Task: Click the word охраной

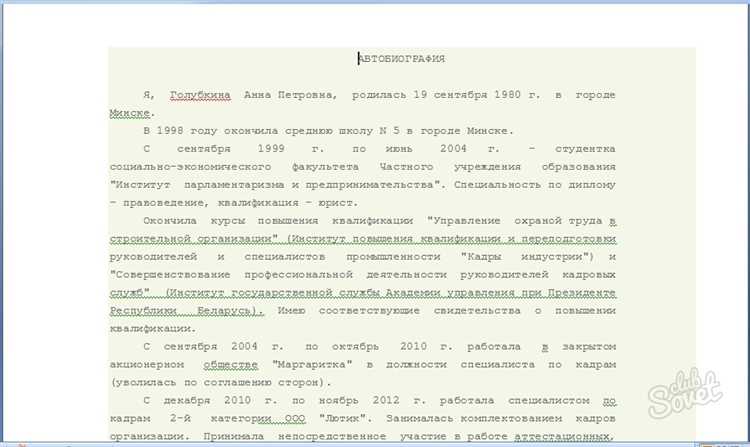Action: coord(538,221)
